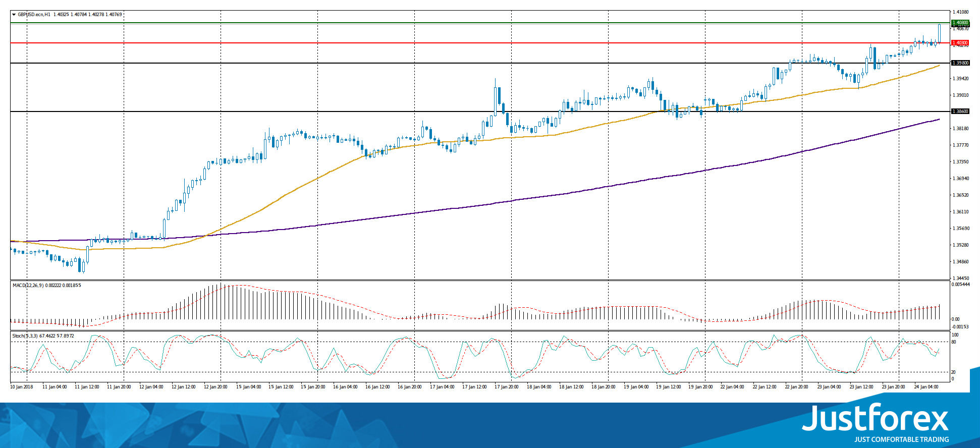Click the 18 Jan 20:00 time label
The image size is (980, 448).
pos(604,387)
